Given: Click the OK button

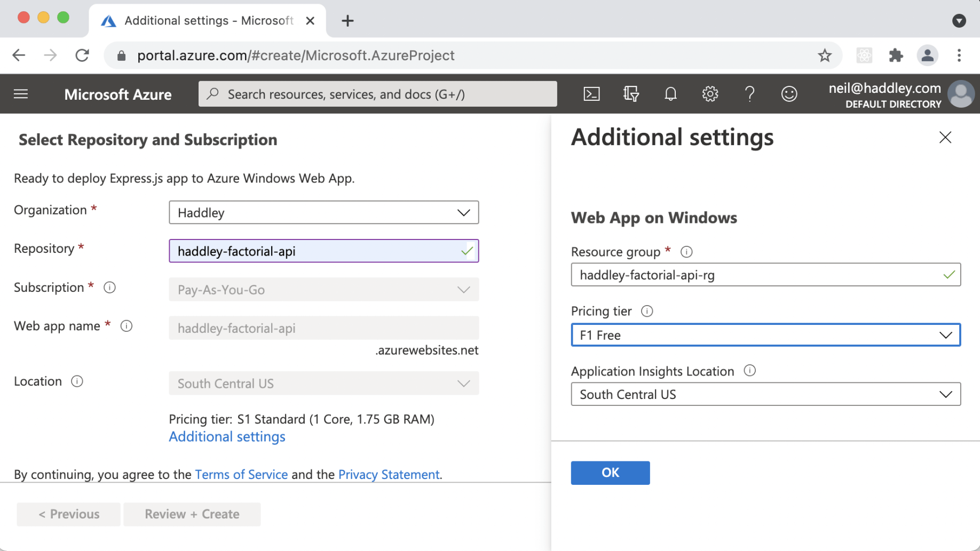Looking at the screenshot, I should click(x=610, y=473).
